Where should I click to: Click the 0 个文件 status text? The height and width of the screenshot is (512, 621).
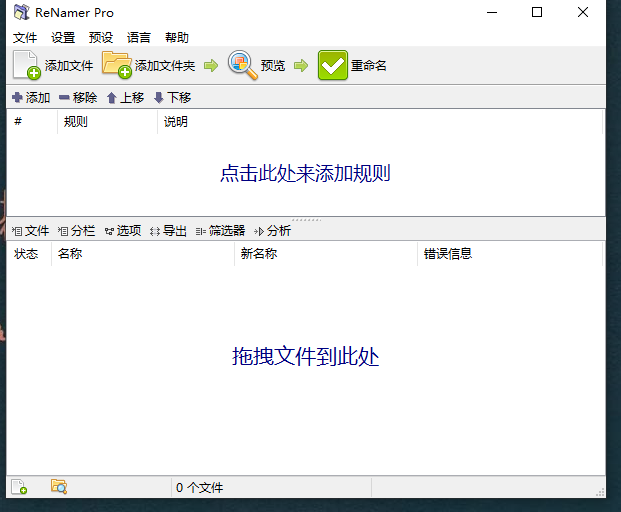coord(200,487)
